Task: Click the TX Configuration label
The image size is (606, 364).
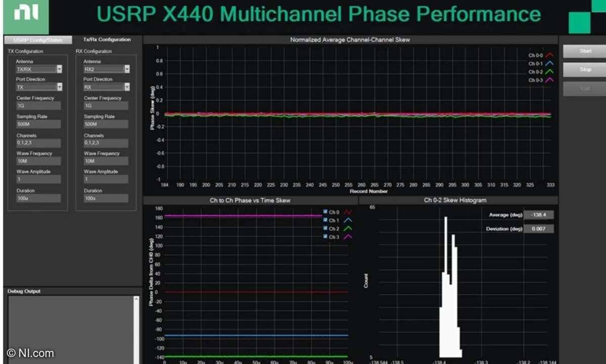Action: (25, 51)
